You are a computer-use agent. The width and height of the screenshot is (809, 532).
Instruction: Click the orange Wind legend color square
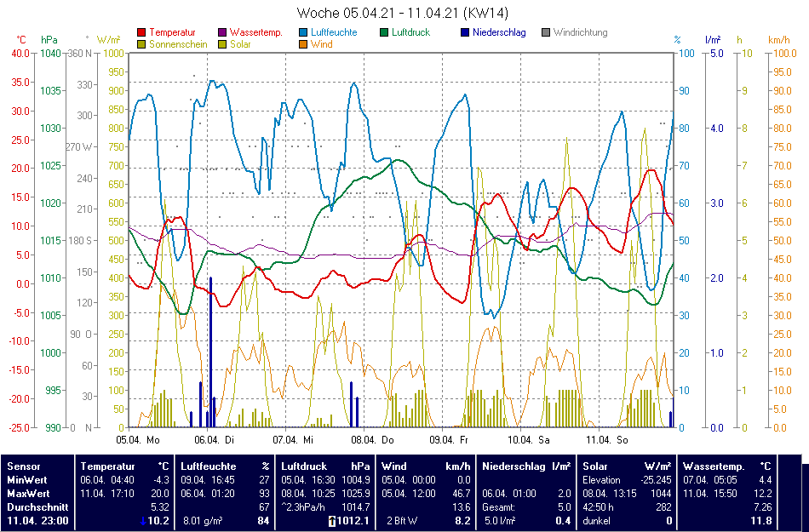(303, 44)
